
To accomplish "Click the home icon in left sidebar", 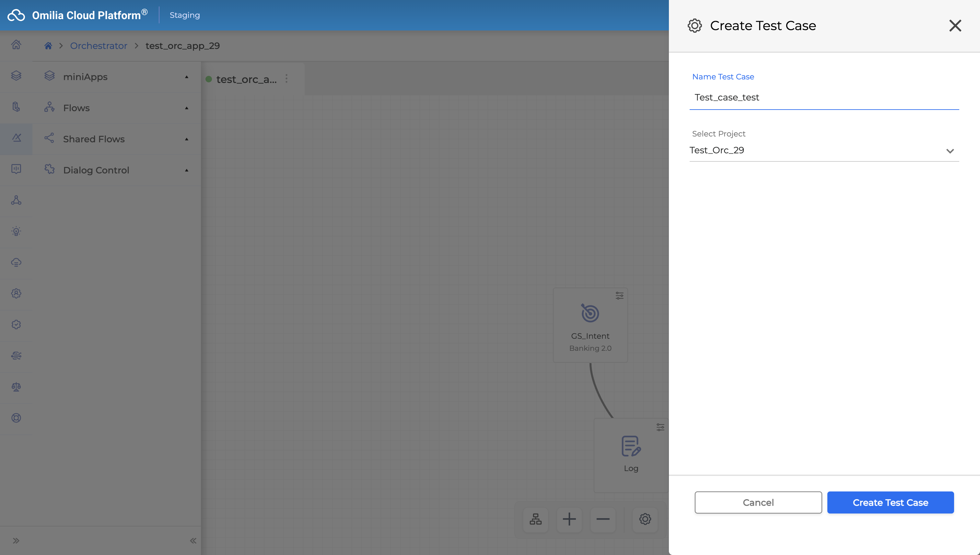I will click(x=16, y=45).
